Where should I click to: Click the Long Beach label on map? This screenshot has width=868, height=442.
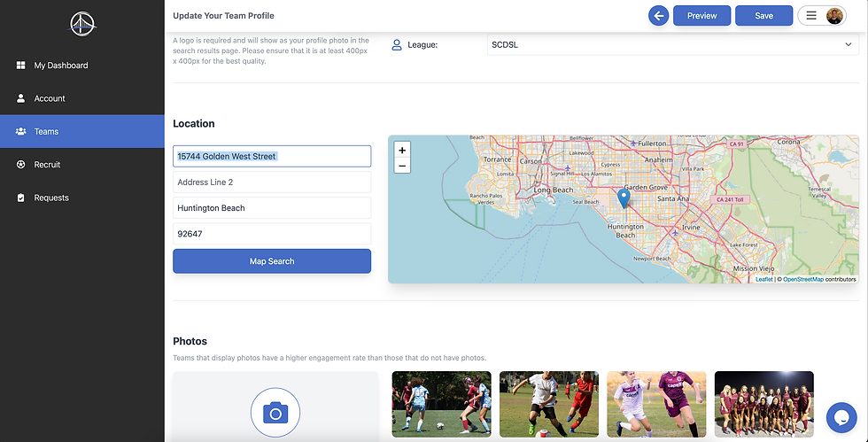pos(553,190)
